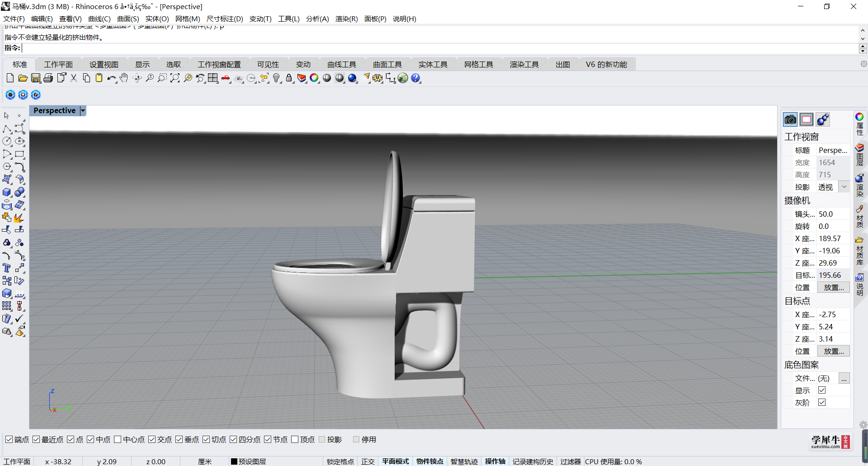The image size is (868, 466).
Task: Click the four-viewport layout icon
Action: (213, 78)
